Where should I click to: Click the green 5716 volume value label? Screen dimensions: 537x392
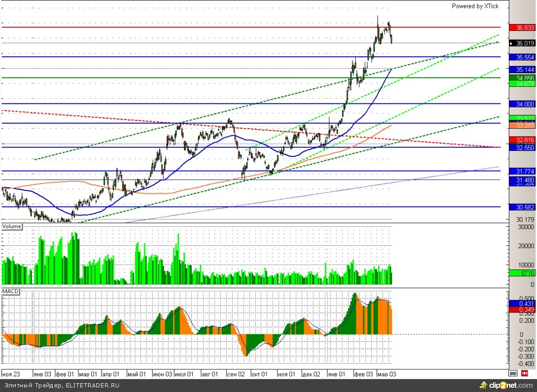[522, 273]
